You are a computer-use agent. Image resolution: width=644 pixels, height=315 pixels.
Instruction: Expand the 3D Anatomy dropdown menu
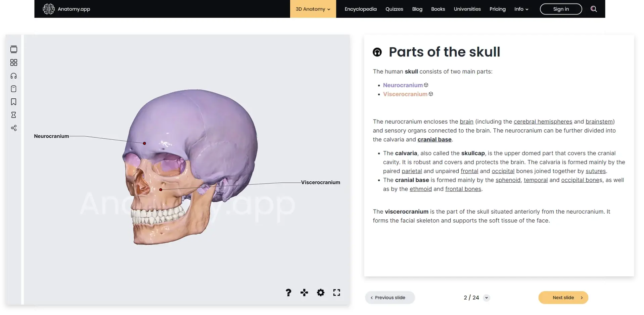click(x=313, y=9)
